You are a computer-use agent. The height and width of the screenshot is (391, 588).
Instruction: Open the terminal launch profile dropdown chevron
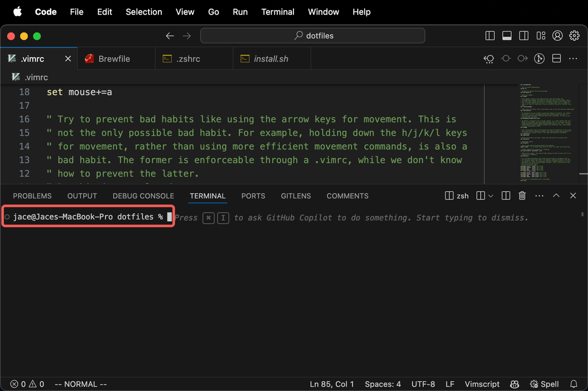[491, 196]
